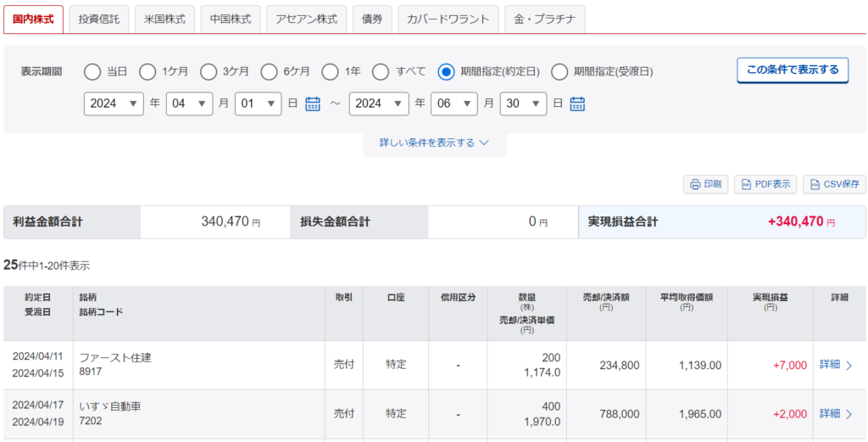868x442 pixels.
Task: Open 詳細 link for ファースト住建 row
Action: [830, 365]
